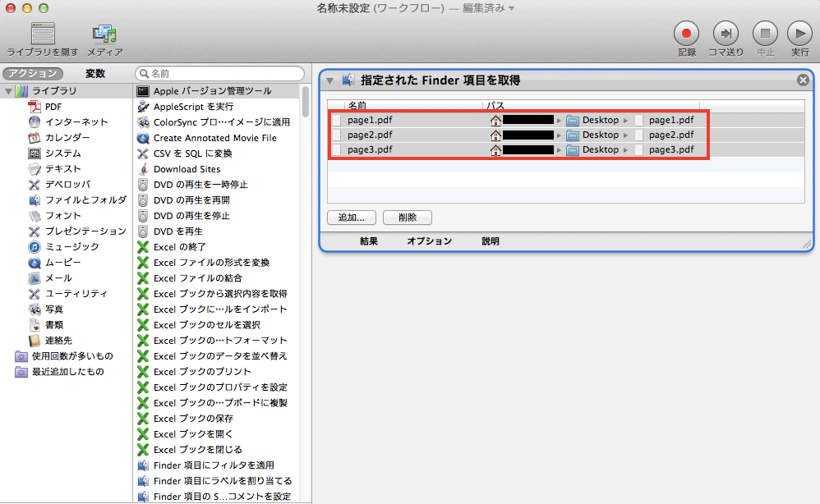Click 追加... button to add items
Screen dimensions: 820x504
[x=352, y=218]
